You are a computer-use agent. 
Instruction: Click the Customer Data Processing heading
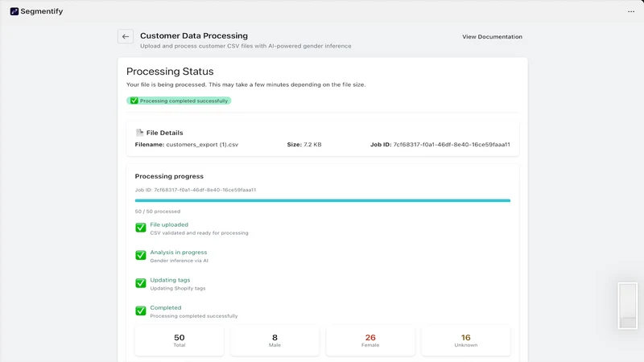[x=194, y=35]
